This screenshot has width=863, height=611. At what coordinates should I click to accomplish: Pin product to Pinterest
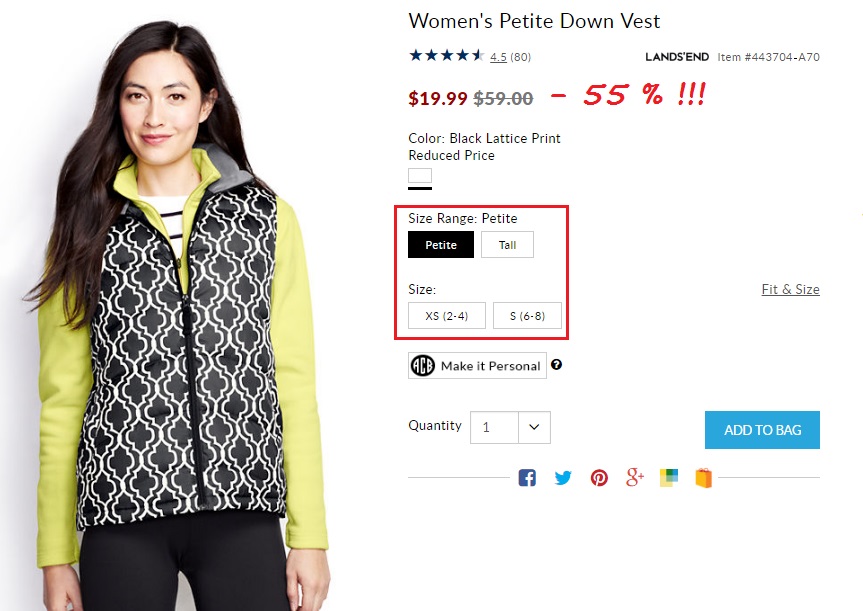(599, 478)
